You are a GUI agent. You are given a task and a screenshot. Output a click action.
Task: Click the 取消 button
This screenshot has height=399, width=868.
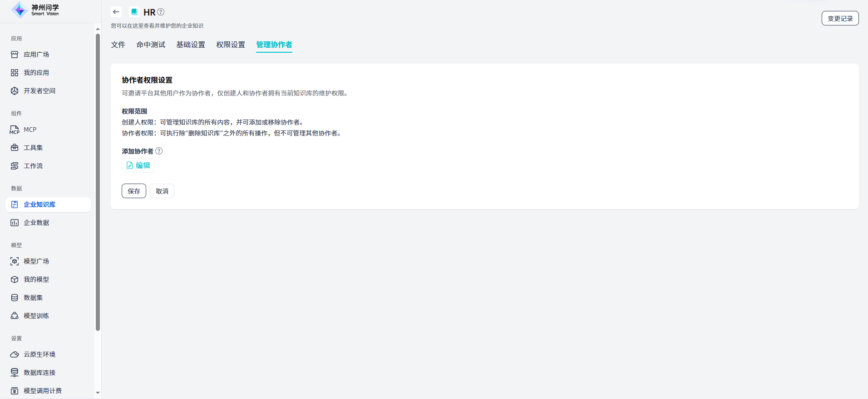[x=162, y=191]
